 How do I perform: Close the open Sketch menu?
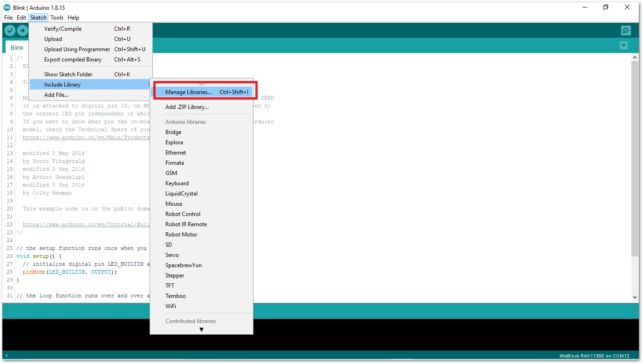tap(38, 18)
